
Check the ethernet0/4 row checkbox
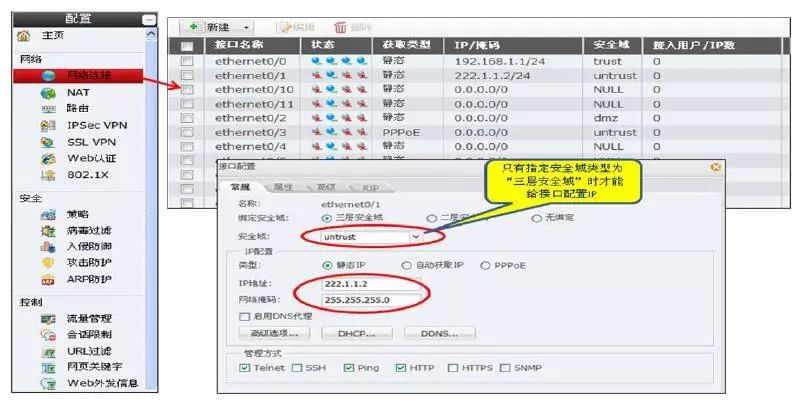pos(187,147)
